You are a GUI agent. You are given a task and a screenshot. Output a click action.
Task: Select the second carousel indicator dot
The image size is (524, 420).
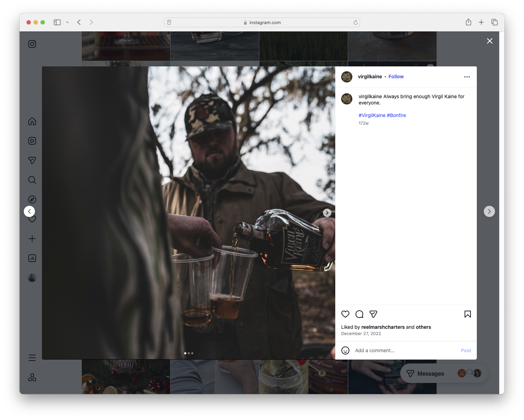tap(189, 353)
